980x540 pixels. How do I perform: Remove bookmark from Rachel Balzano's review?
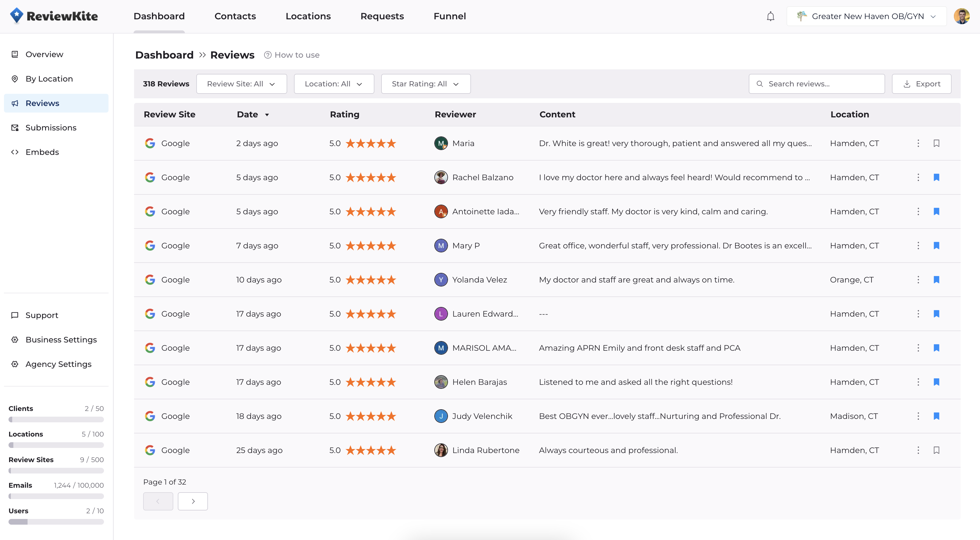click(x=937, y=177)
